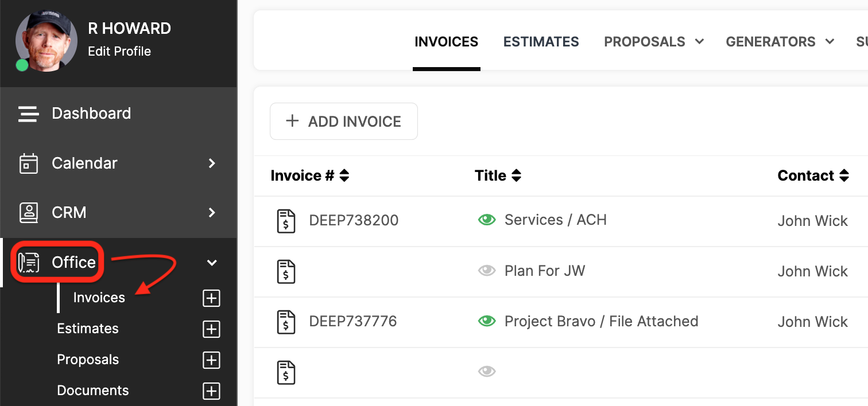Open invoice number DEEP738200

click(354, 220)
